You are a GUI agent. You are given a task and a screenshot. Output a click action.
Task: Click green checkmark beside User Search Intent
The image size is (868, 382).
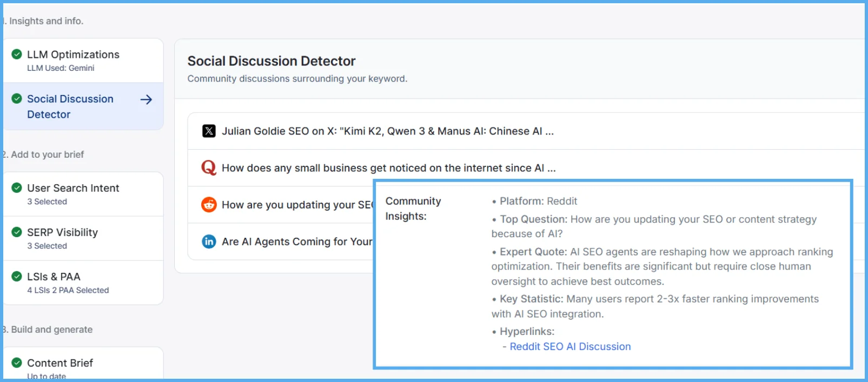(x=17, y=187)
